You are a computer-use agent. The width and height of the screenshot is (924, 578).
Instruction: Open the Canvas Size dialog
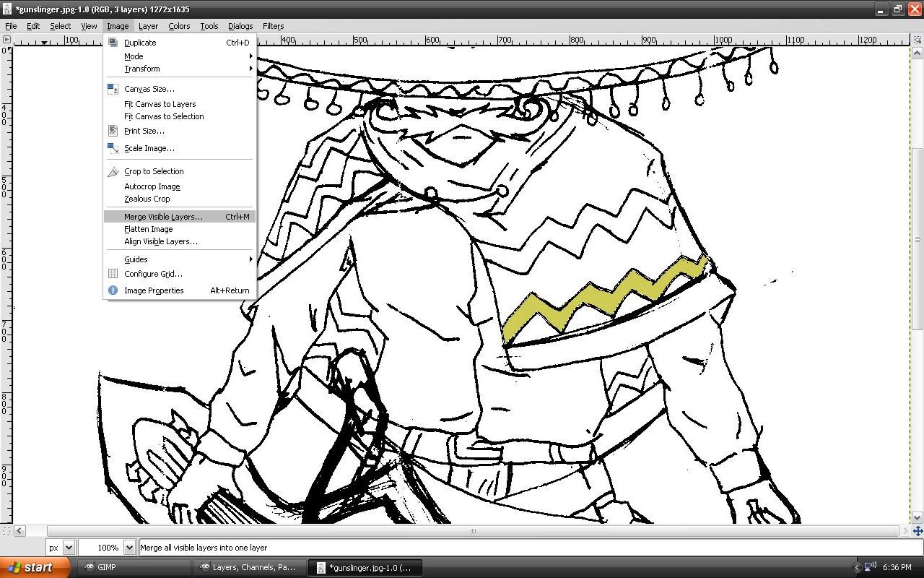(x=149, y=88)
